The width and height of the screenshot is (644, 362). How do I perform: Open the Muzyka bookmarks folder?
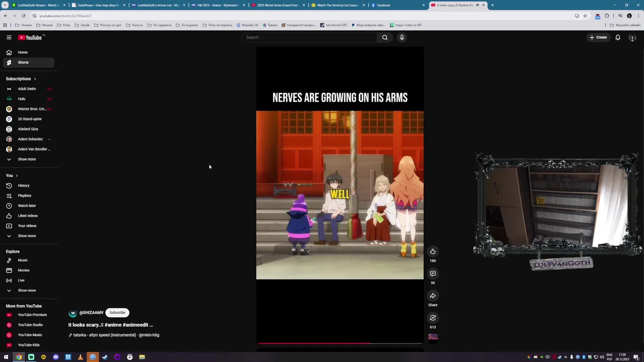click(44, 25)
